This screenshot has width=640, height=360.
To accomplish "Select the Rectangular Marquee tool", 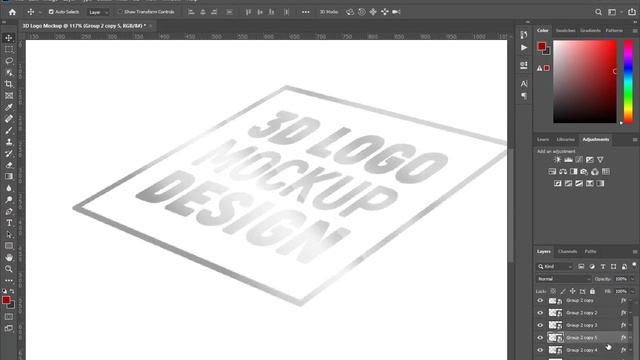I will [x=9, y=49].
